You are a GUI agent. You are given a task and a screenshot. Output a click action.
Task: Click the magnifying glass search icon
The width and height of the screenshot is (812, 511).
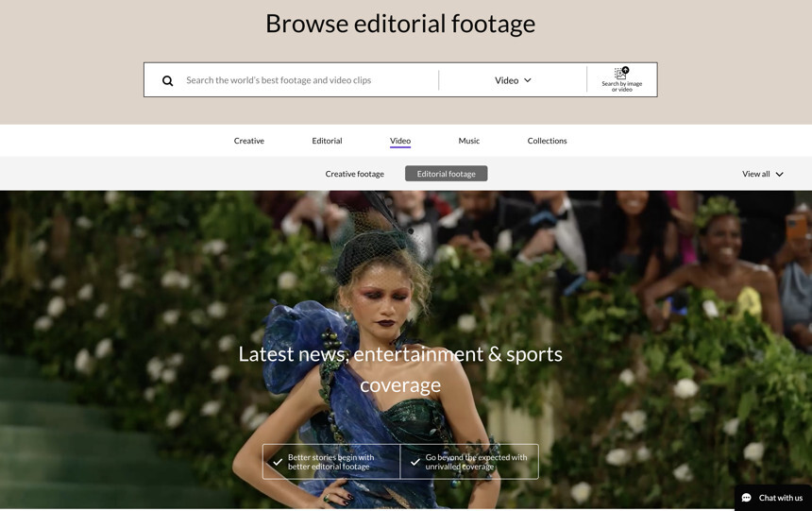point(167,80)
